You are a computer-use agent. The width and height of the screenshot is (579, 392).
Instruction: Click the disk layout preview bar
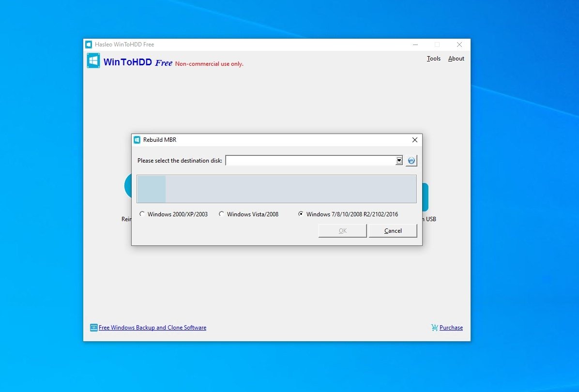(276, 189)
